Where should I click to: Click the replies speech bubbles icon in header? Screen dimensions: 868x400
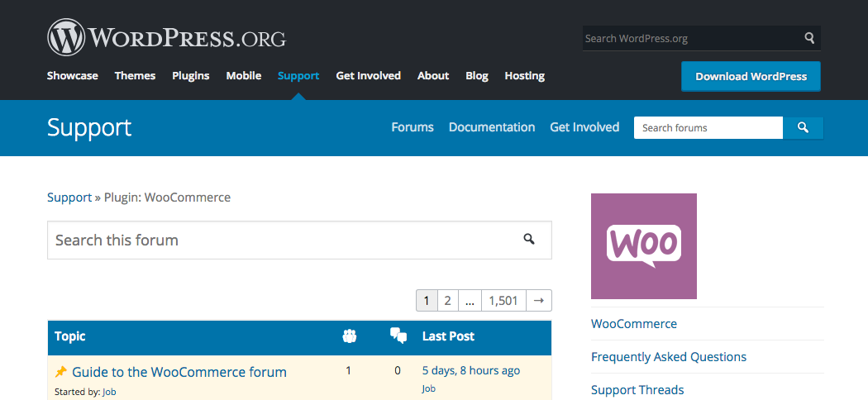398,336
